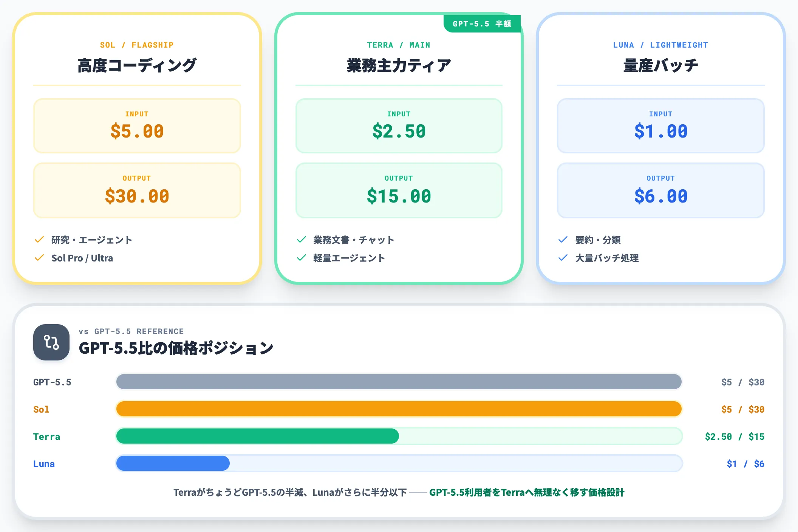Click the GPT-5.5 row label

tap(52, 382)
